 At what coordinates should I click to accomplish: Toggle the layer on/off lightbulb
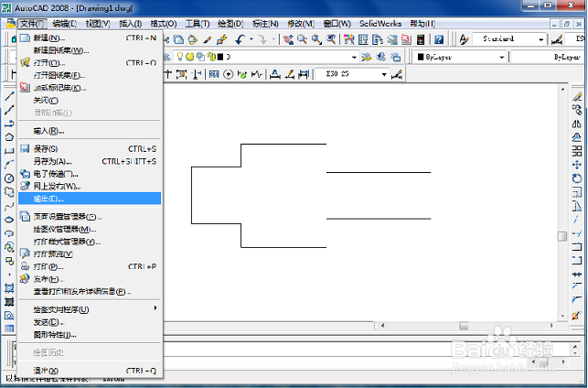(x=180, y=57)
